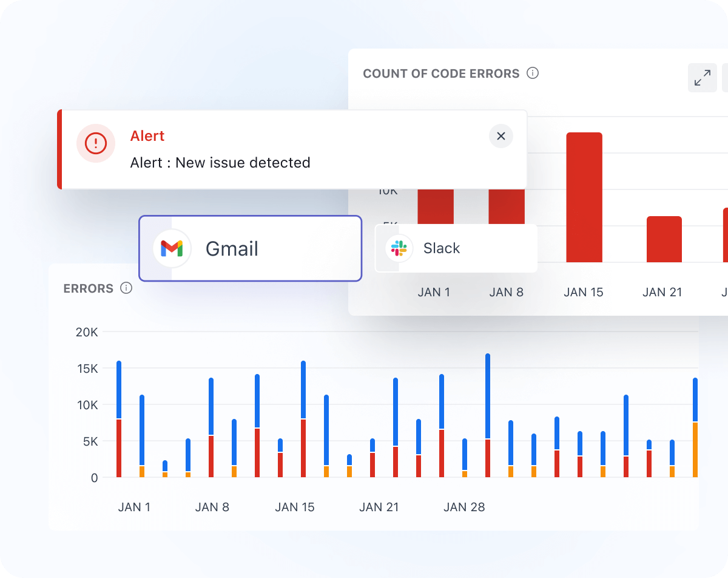The width and height of the screenshot is (728, 578).
Task: Click the tallest blue bar segment in Errors chart
Action: pos(488,396)
